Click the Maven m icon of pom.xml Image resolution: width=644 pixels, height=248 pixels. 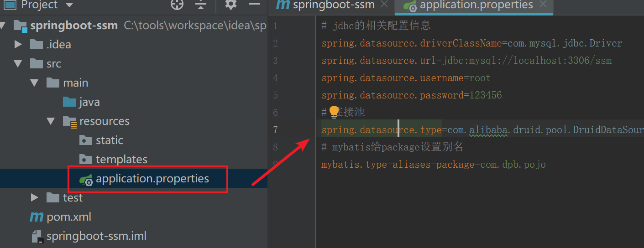click(37, 217)
